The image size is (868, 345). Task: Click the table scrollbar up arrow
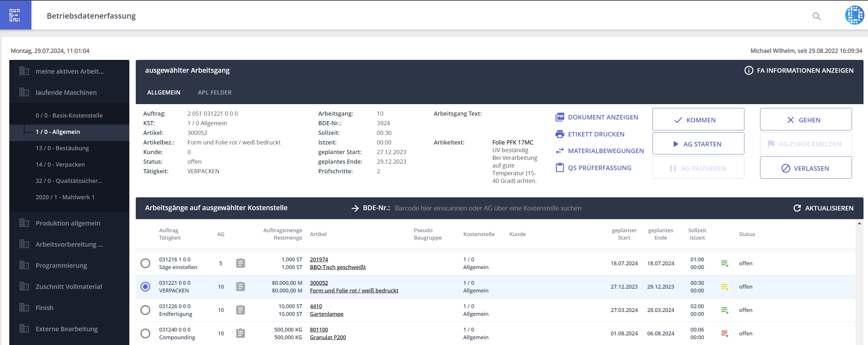859,223
